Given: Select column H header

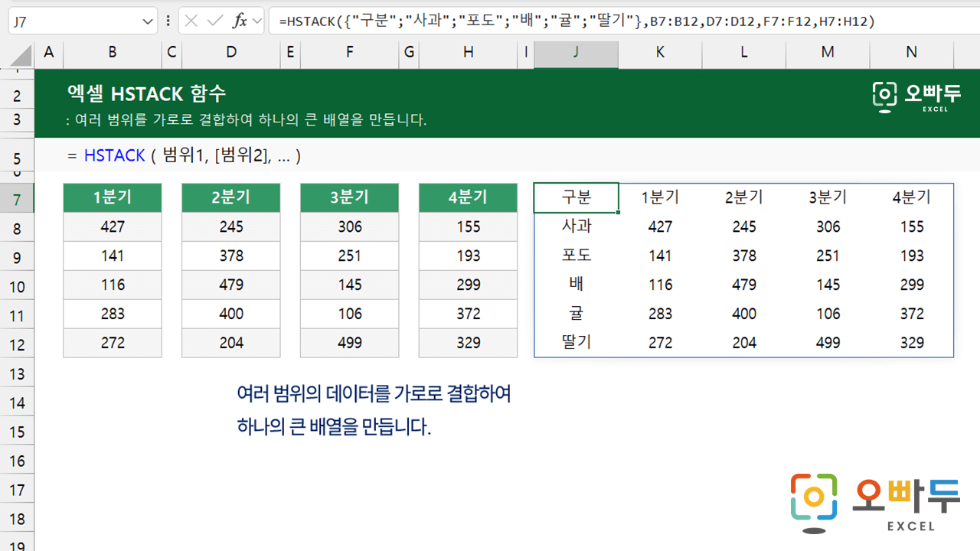Looking at the screenshot, I should (x=469, y=52).
